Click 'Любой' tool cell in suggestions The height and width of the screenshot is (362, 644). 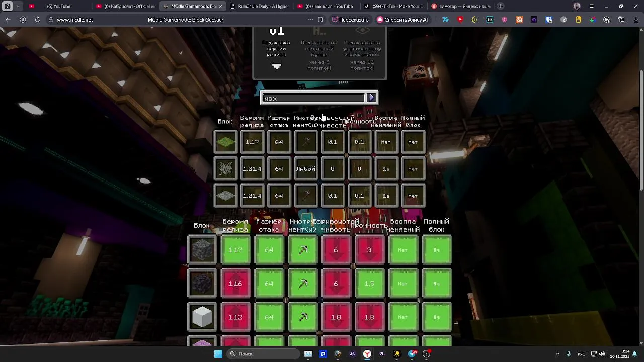(306, 169)
